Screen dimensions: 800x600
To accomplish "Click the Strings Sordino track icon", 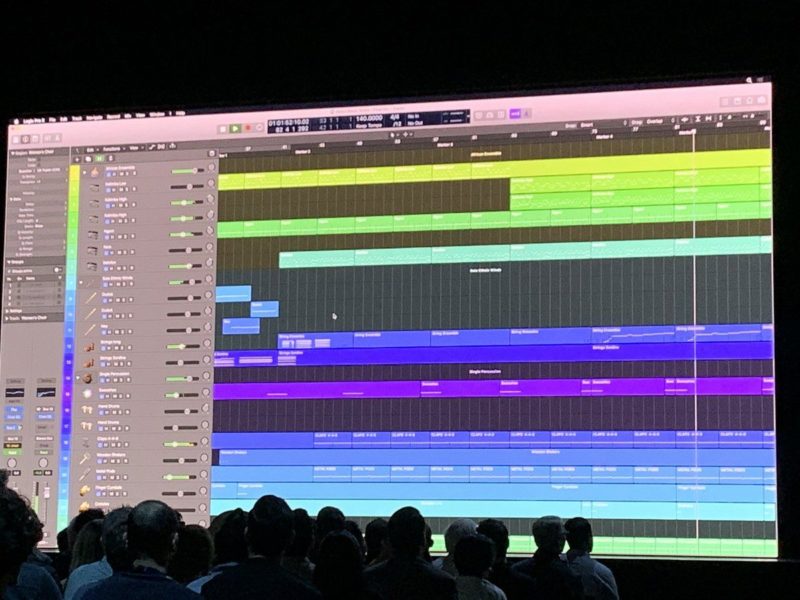I will pyautogui.click(x=89, y=363).
